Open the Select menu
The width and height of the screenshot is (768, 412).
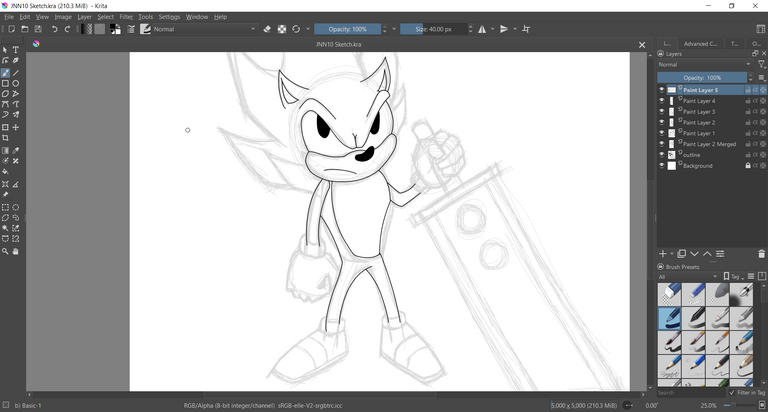coord(105,17)
